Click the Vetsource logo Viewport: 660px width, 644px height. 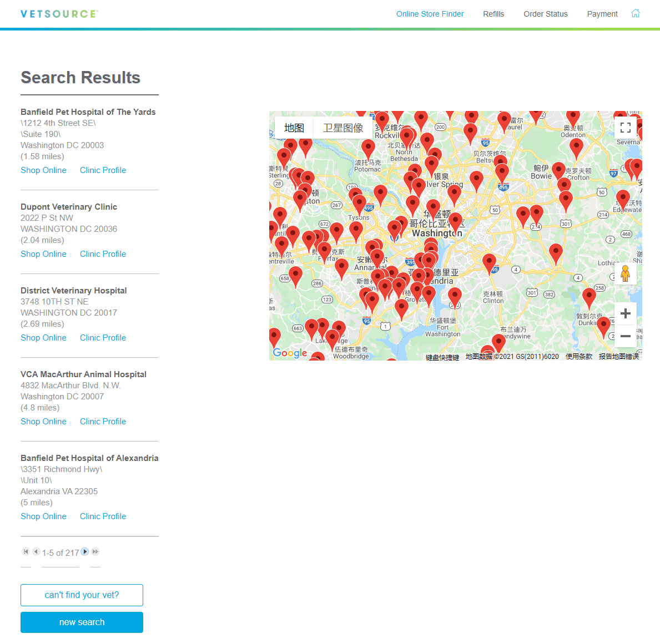point(59,14)
